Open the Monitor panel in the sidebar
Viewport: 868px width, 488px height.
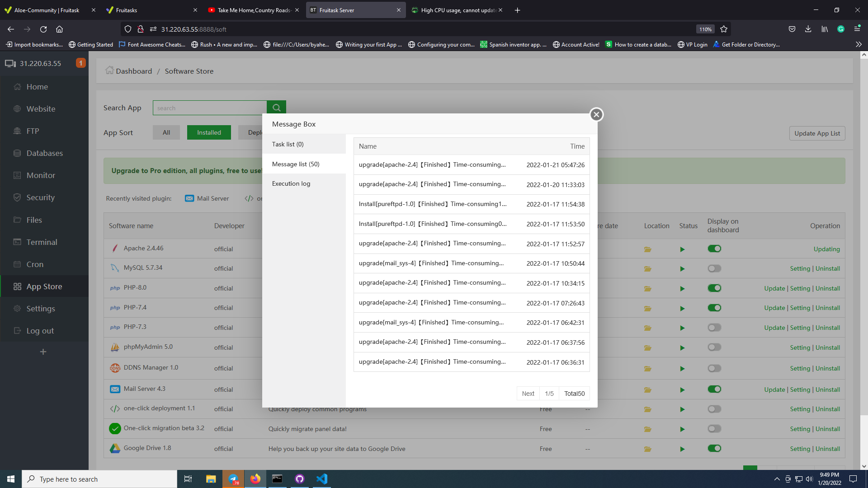point(40,175)
